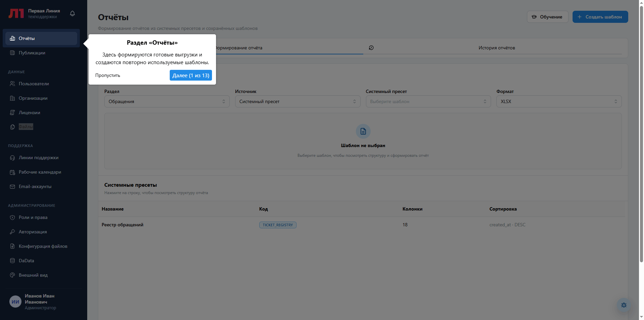Click the Публикации icon in sidebar
The image size is (644, 320).
tap(12, 53)
